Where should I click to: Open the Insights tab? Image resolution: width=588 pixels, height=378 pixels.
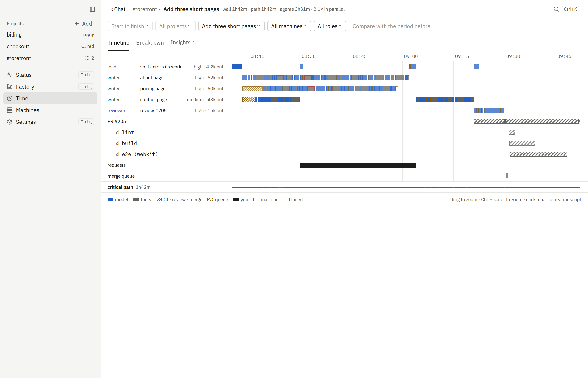tap(183, 42)
